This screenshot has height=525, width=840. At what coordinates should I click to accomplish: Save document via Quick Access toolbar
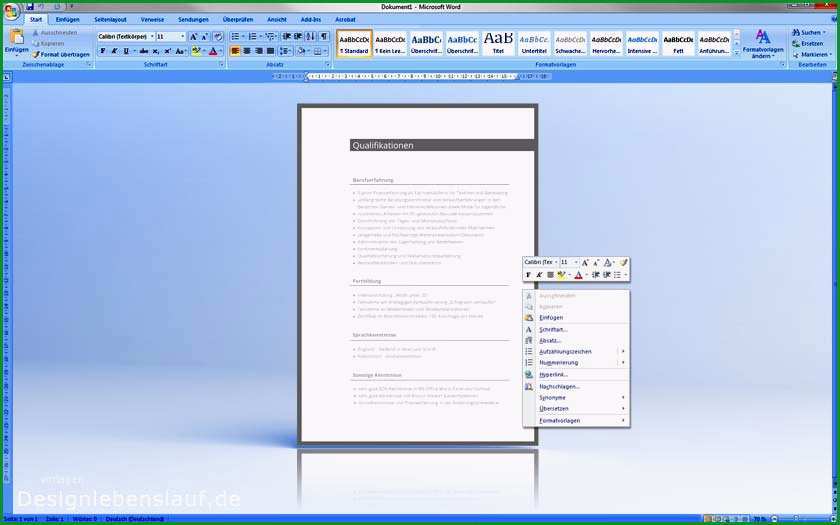pyautogui.click(x=30, y=6)
